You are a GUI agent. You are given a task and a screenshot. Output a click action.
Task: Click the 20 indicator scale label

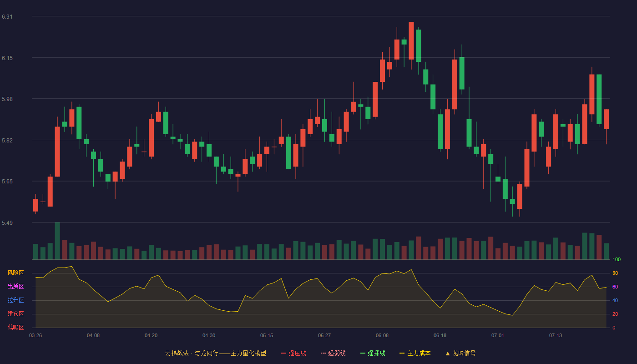[615, 314]
